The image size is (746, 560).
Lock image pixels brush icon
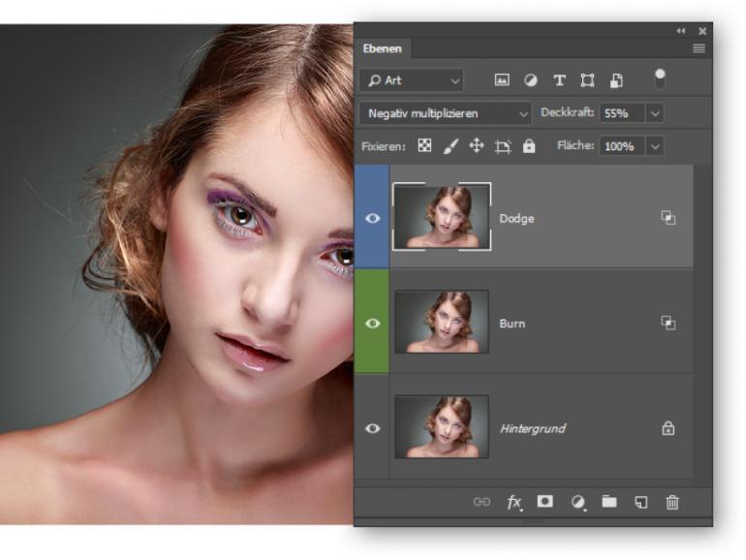[451, 146]
